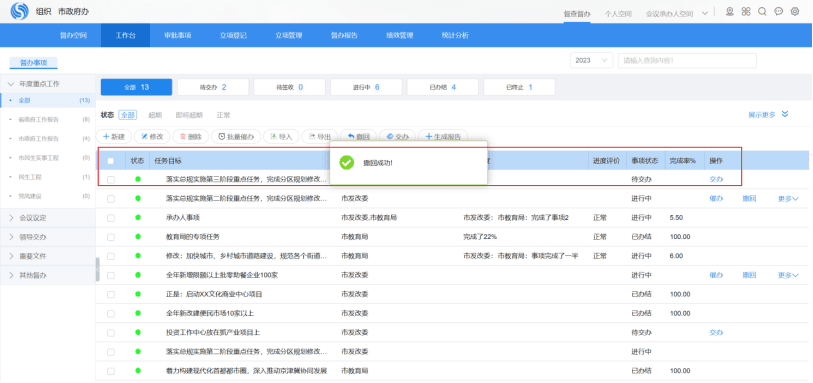
Task: Filter status by 超期
Action: pos(155,115)
